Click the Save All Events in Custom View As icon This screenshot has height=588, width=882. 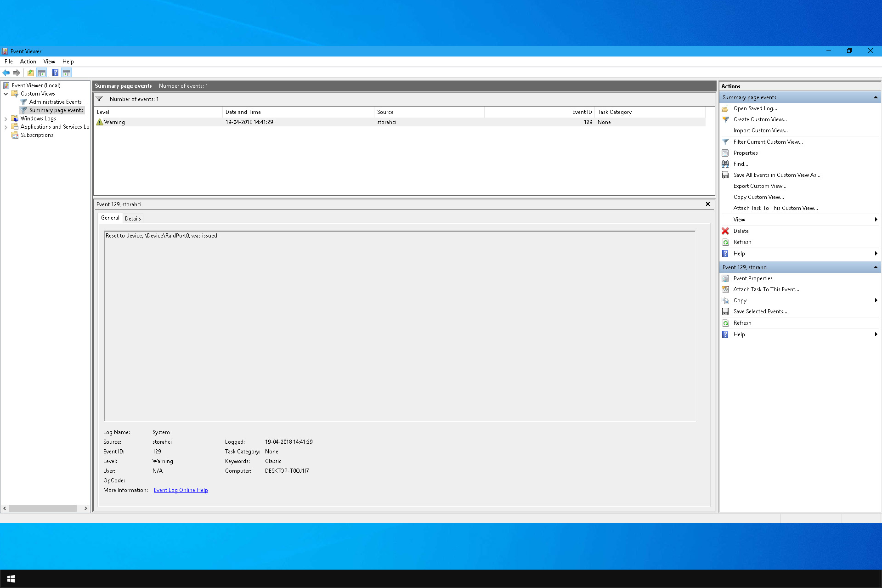[x=726, y=175]
